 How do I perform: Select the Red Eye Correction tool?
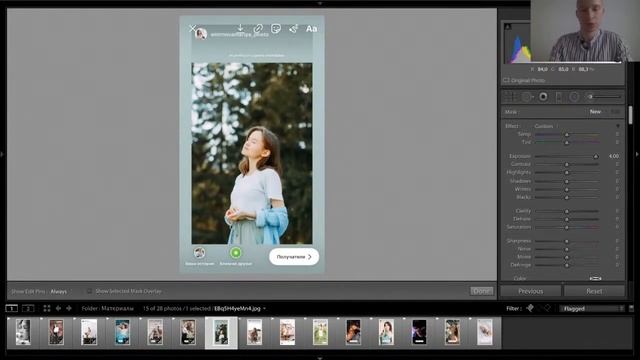coord(543,97)
